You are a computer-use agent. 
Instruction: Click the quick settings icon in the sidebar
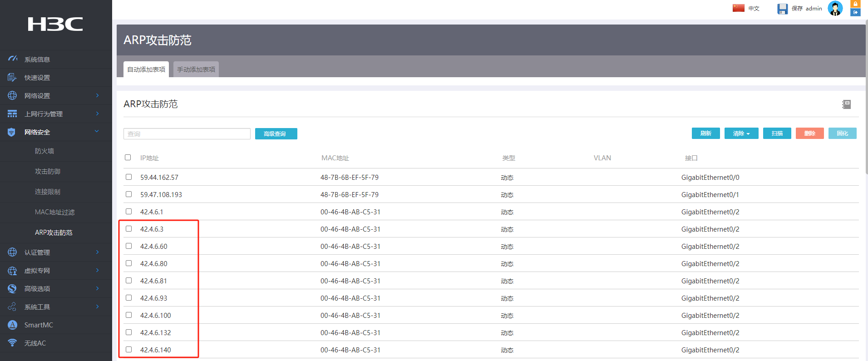tap(12, 77)
